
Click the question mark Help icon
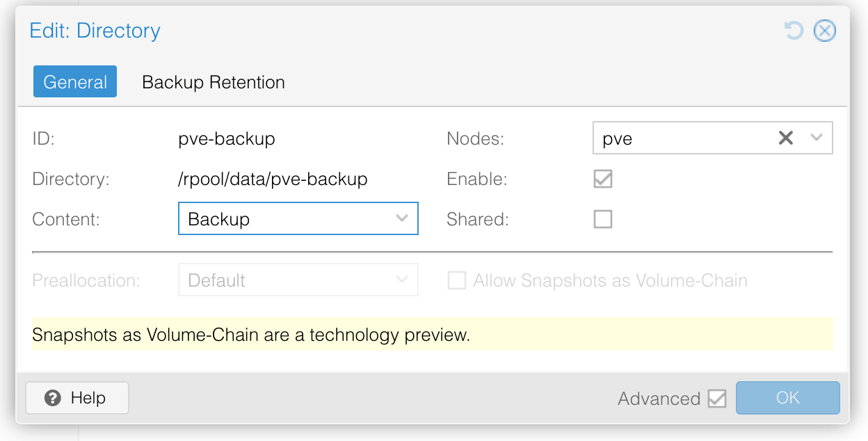[x=52, y=398]
